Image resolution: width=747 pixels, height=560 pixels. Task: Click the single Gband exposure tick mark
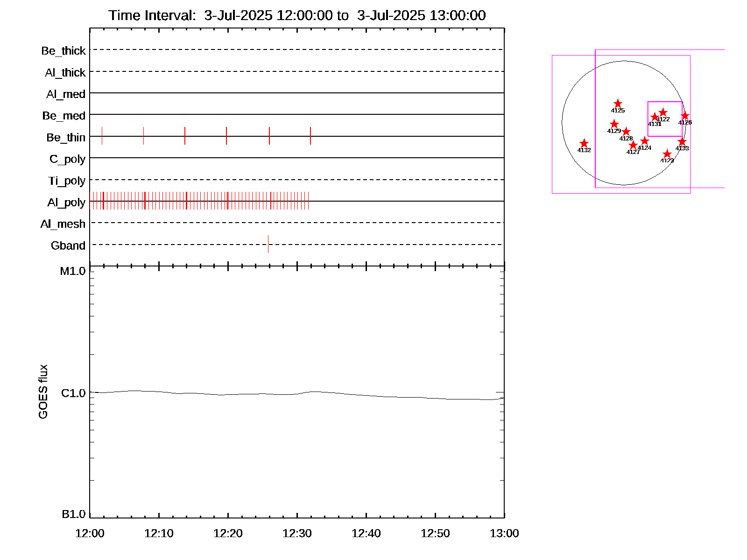(x=268, y=244)
